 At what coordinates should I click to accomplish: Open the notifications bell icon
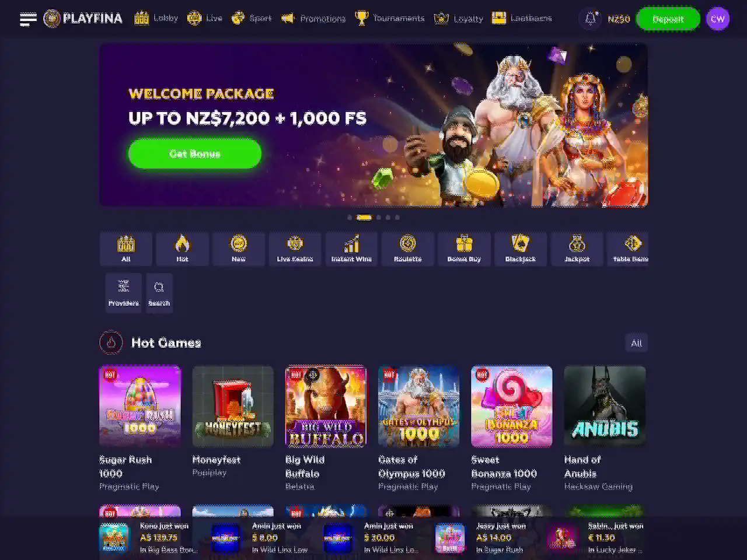pos(590,19)
